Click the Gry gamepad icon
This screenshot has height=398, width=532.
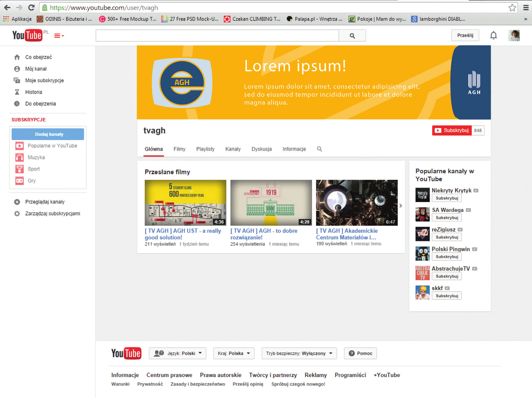pyautogui.click(x=19, y=181)
